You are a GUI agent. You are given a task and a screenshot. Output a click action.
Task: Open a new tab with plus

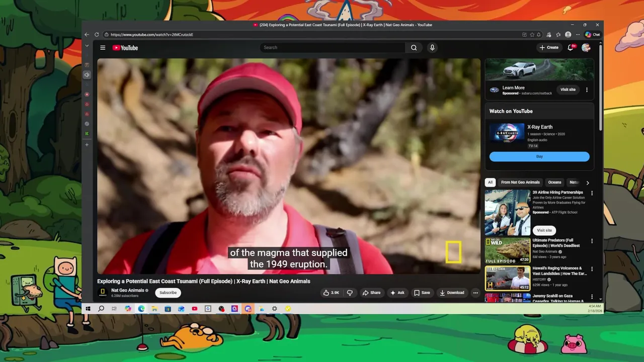87,145
